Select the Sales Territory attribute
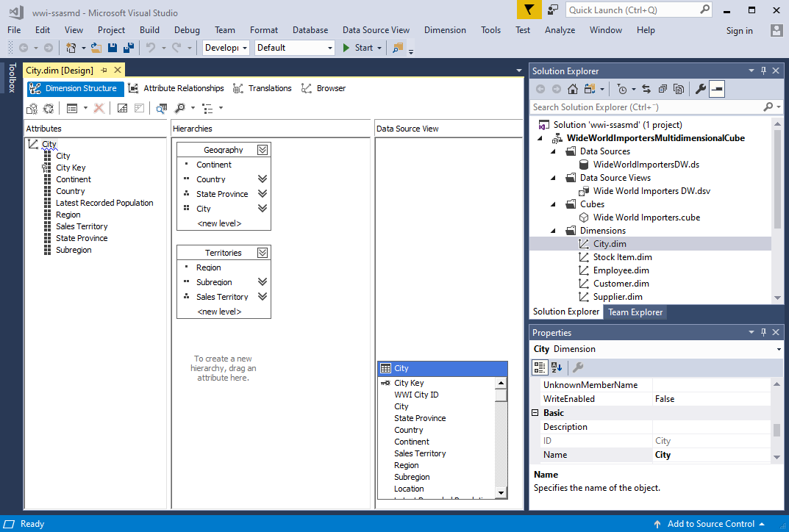Screen dimensions: 789x532 click(x=82, y=226)
